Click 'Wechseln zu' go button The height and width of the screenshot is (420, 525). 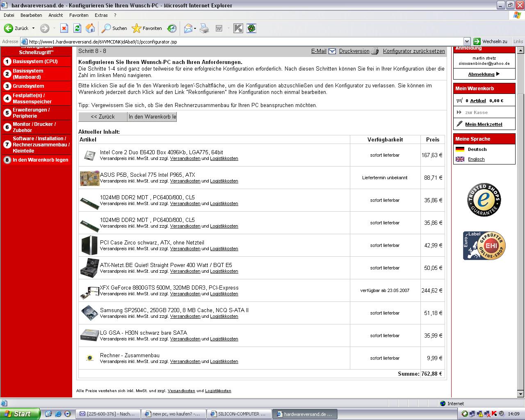pyautogui.click(x=491, y=41)
